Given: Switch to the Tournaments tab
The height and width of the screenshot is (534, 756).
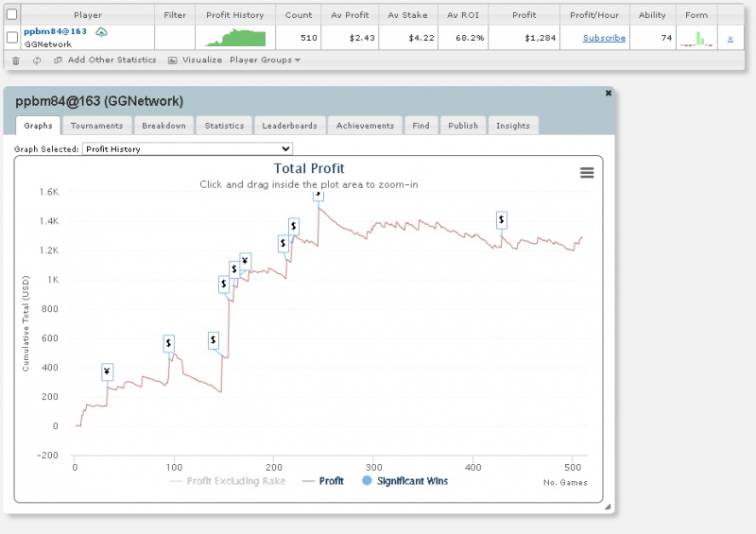Looking at the screenshot, I should tap(96, 126).
